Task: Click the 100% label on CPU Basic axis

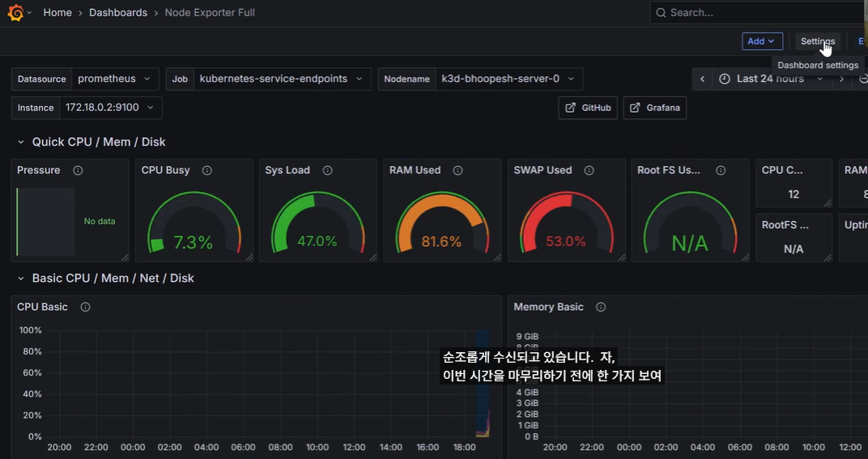Action: (x=31, y=330)
